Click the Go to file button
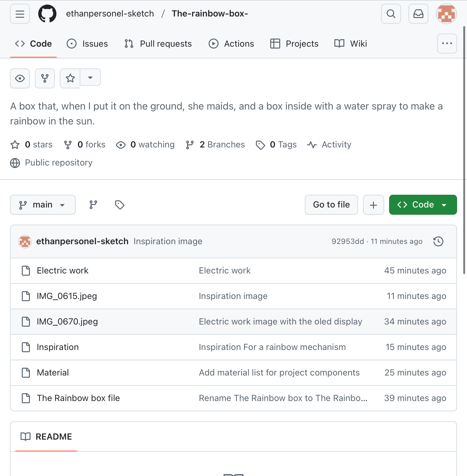 [x=331, y=205]
